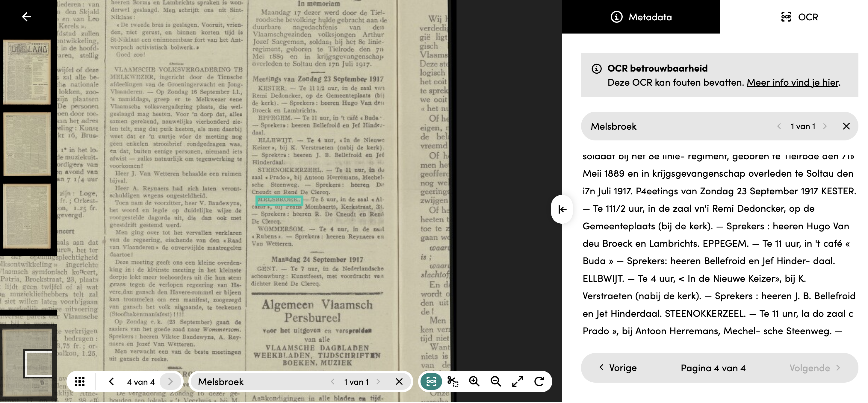
Task: Switch to the OCR tab
Action: (799, 17)
